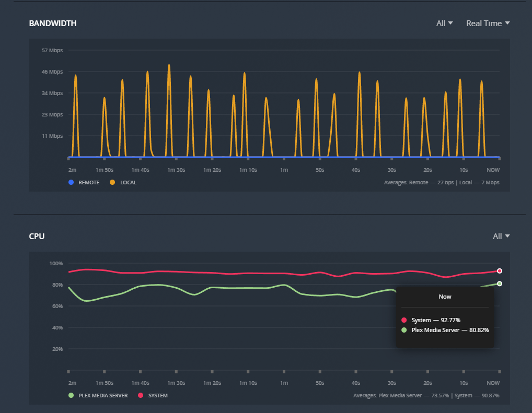Open the Bandwidth "All" filter dropdown
532x413 pixels.
pyautogui.click(x=444, y=23)
